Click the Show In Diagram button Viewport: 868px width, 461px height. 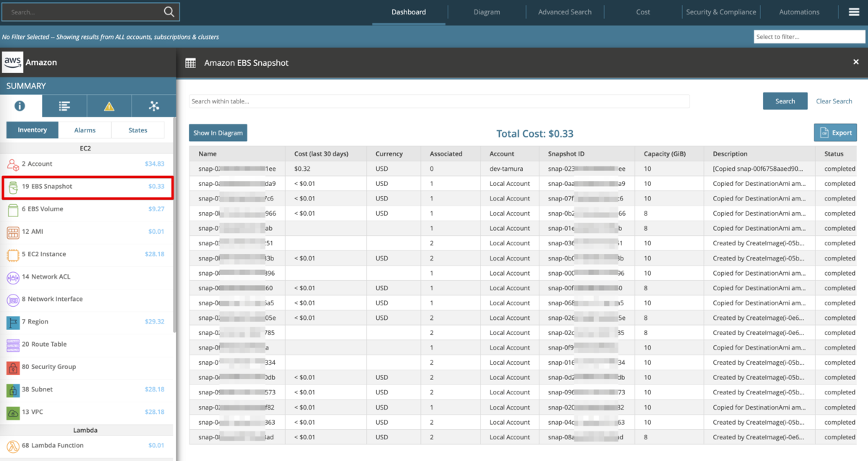218,132
